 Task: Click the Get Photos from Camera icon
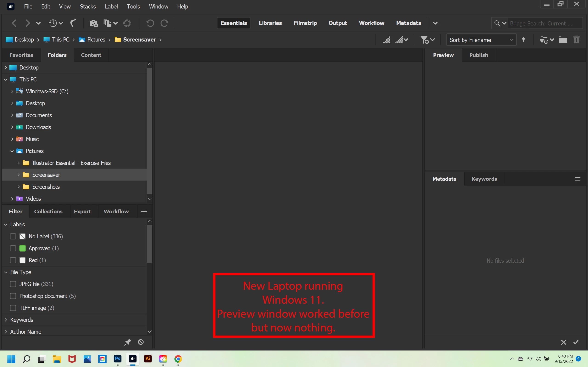(x=93, y=23)
